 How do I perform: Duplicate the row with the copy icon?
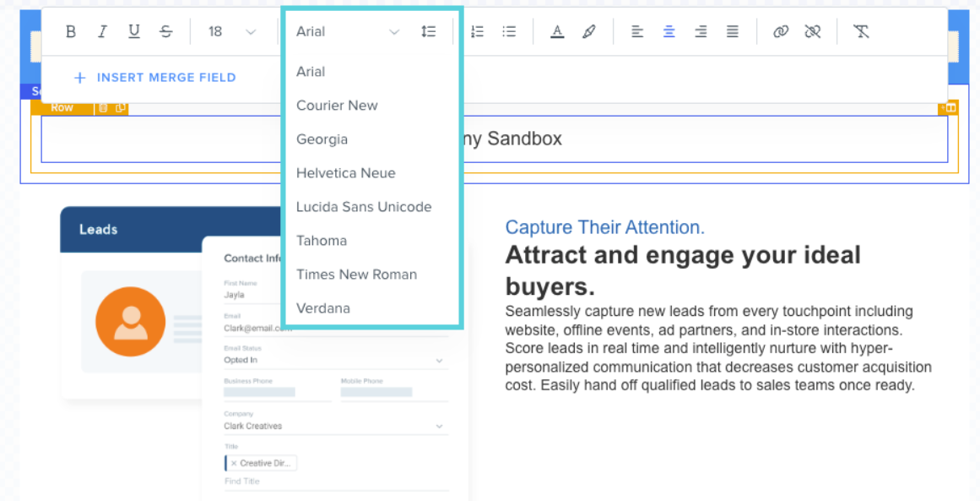point(120,108)
